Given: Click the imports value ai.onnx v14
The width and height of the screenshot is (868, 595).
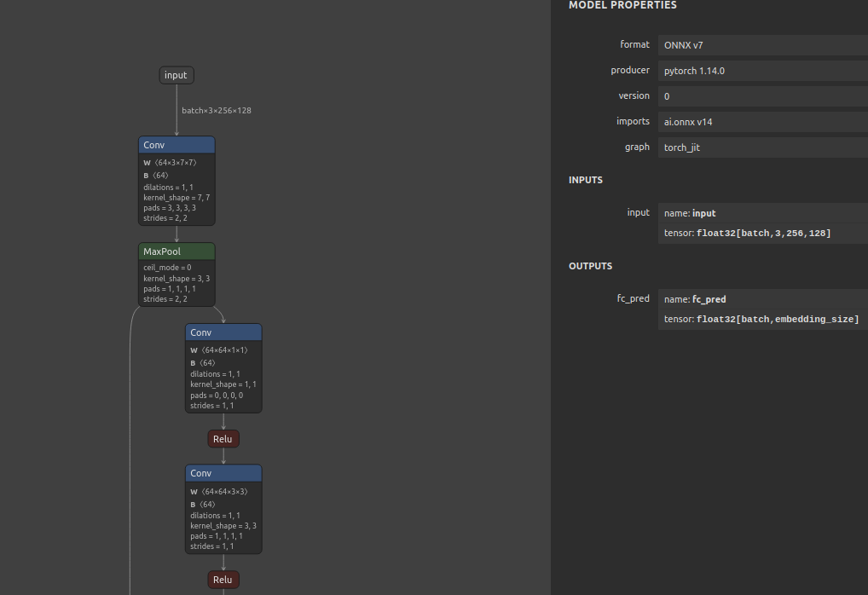Looking at the screenshot, I should tap(762, 122).
